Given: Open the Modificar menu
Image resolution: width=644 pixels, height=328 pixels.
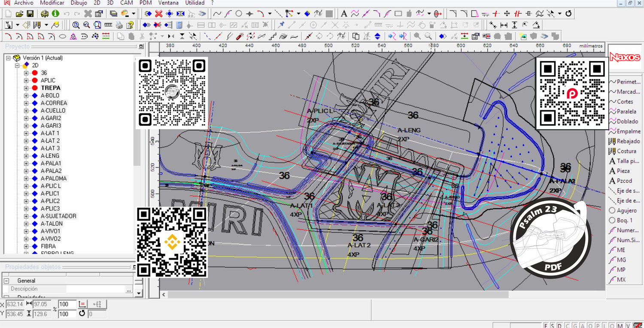Looking at the screenshot, I should (x=52, y=3).
